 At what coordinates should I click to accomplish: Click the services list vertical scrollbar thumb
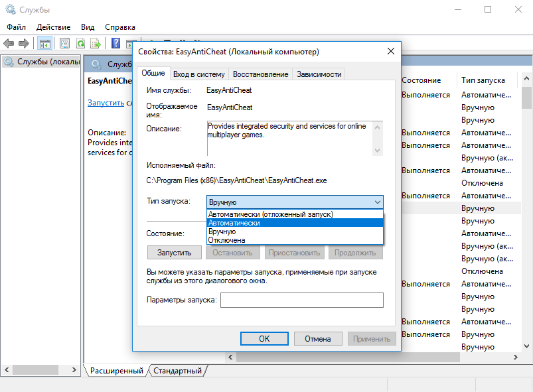click(526, 98)
